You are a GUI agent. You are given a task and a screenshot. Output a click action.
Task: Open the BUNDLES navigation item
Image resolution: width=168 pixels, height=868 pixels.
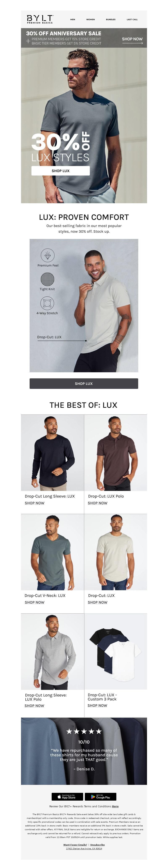pos(111,20)
